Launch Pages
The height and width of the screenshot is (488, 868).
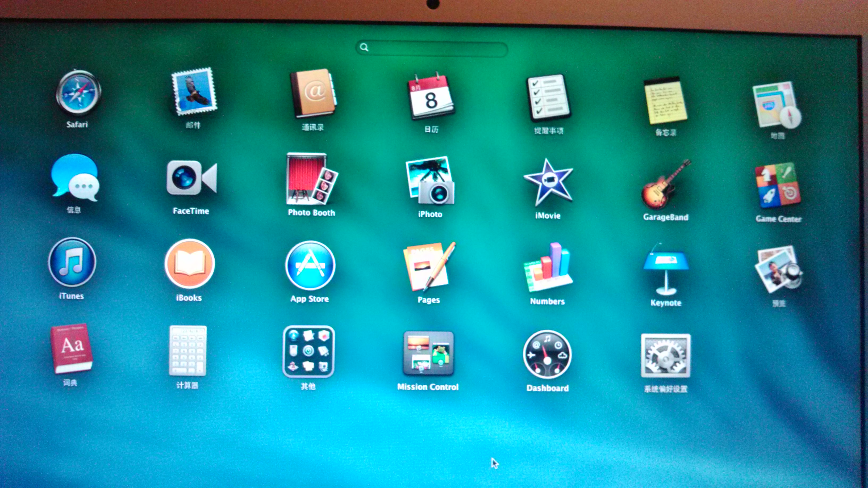click(x=429, y=266)
